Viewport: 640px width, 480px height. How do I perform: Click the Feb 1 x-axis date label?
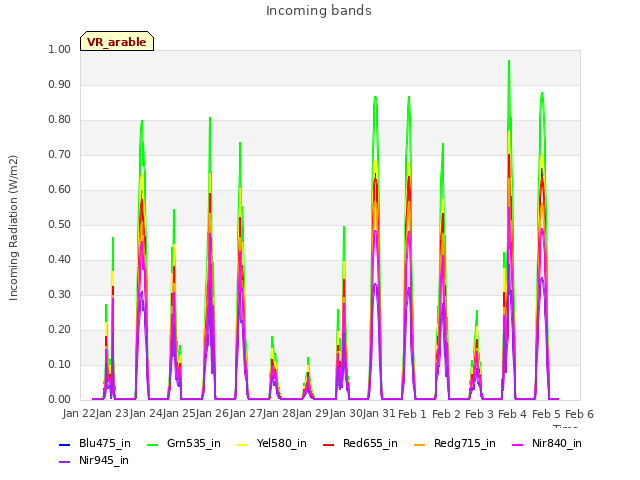click(x=412, y=414)
